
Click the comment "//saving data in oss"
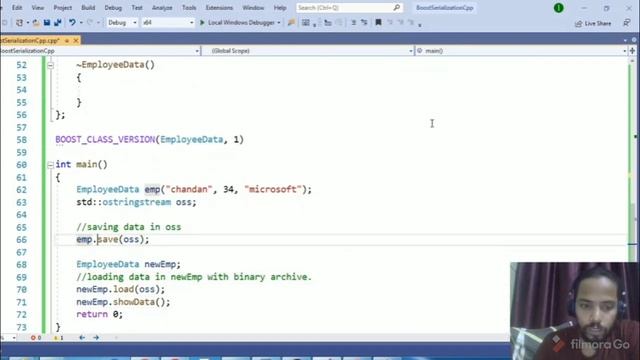click(129, 227)
